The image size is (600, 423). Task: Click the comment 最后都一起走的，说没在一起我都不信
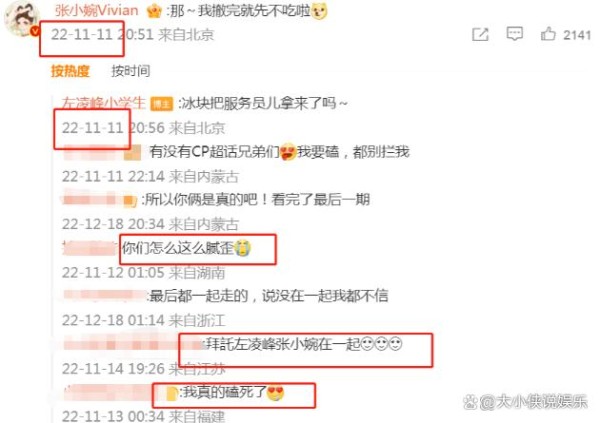269,296
